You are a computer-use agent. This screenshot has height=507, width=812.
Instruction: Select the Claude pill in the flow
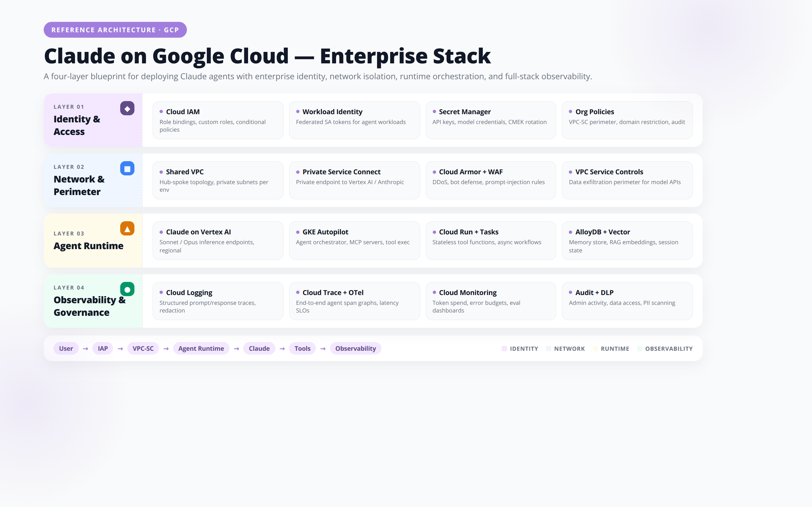coord(259,348)
